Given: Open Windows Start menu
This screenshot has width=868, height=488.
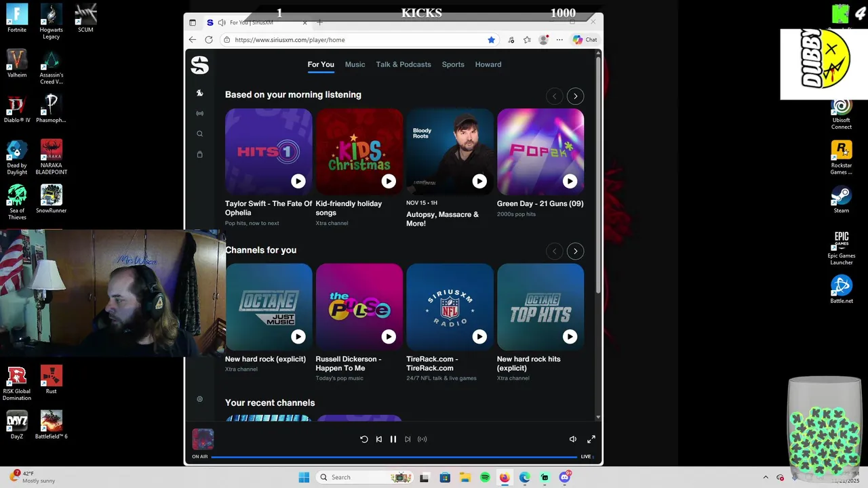Looking at the screenshot, I should coord(304,477).
